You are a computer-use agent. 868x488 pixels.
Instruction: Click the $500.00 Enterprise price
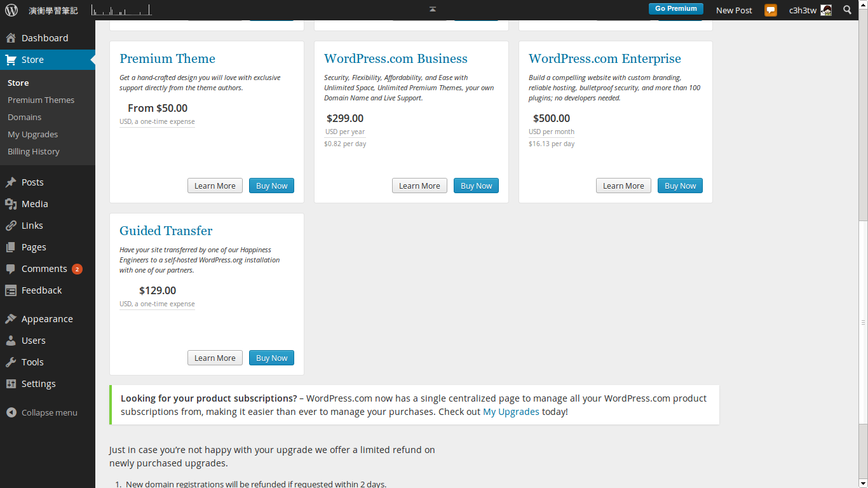tap(552, 118)
